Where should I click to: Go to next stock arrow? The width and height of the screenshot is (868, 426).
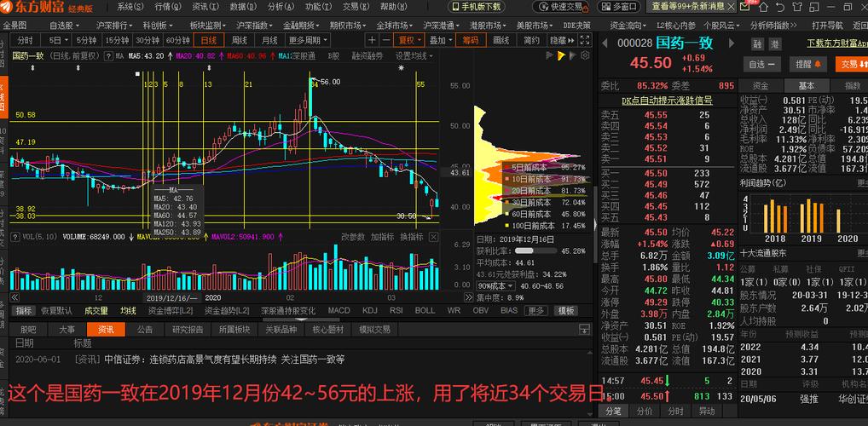pos(730,43)
